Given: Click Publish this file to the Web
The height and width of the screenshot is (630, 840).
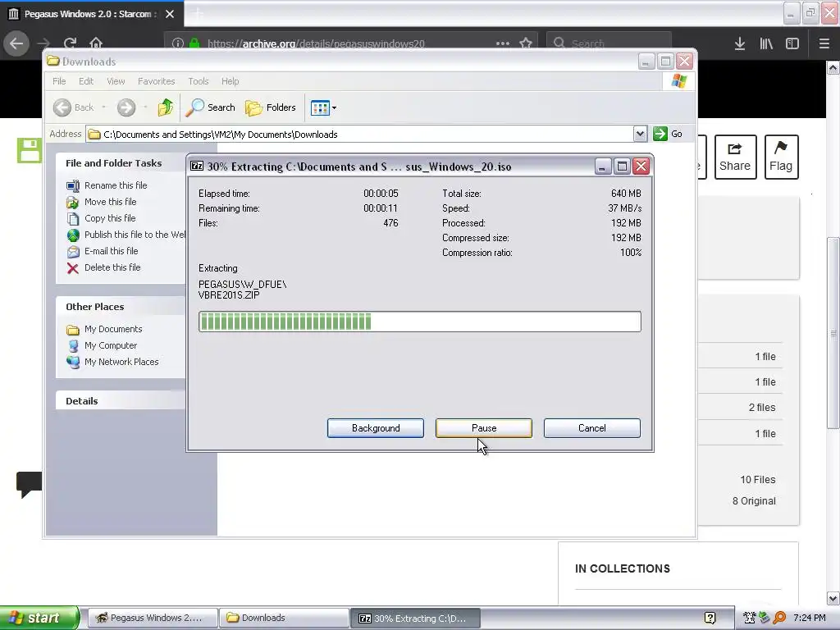Looking at the screenshot, I should click(126, 235).
